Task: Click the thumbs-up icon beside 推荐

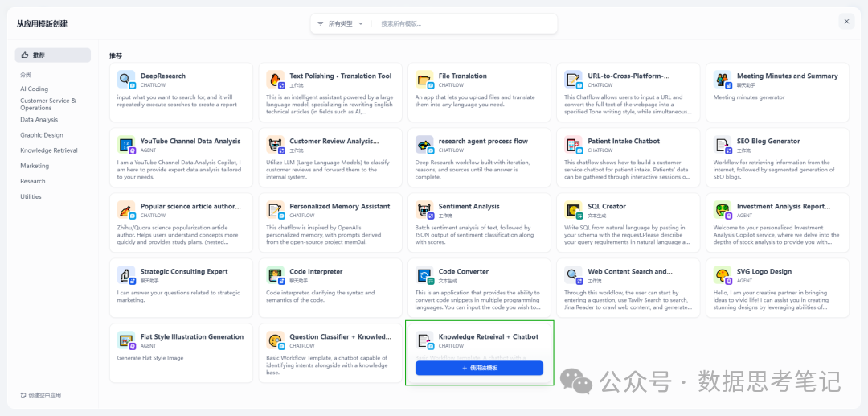Action: pos(24,55)
